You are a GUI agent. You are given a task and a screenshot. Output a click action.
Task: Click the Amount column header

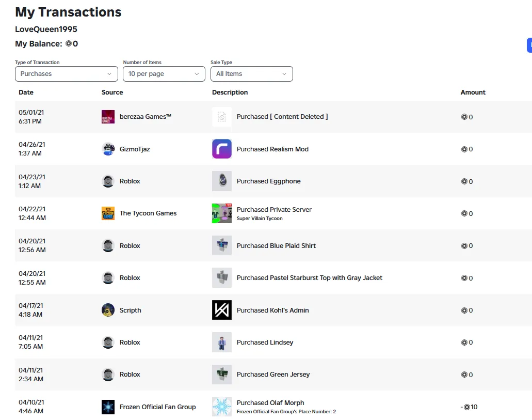[473, 92]
